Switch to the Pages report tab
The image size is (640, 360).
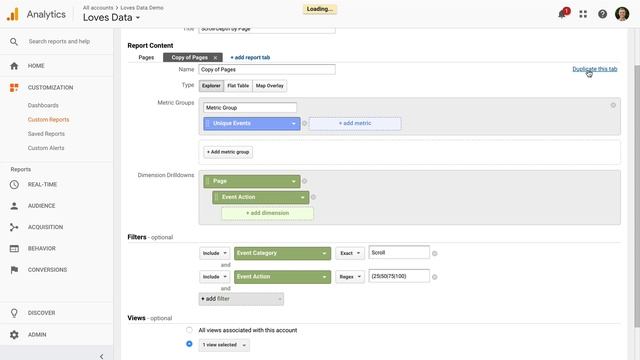(146, 58)
